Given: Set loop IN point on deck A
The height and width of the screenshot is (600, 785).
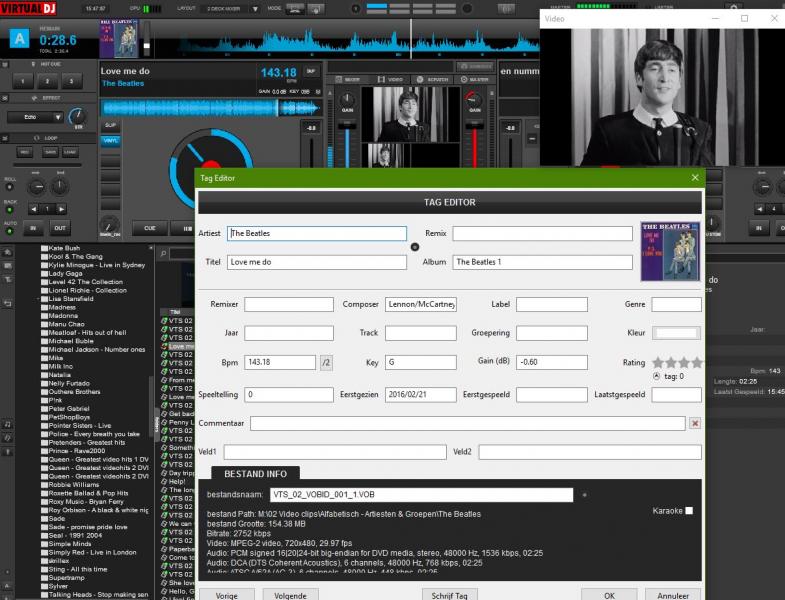Looking at the screenshot, I should coord(33,228).
